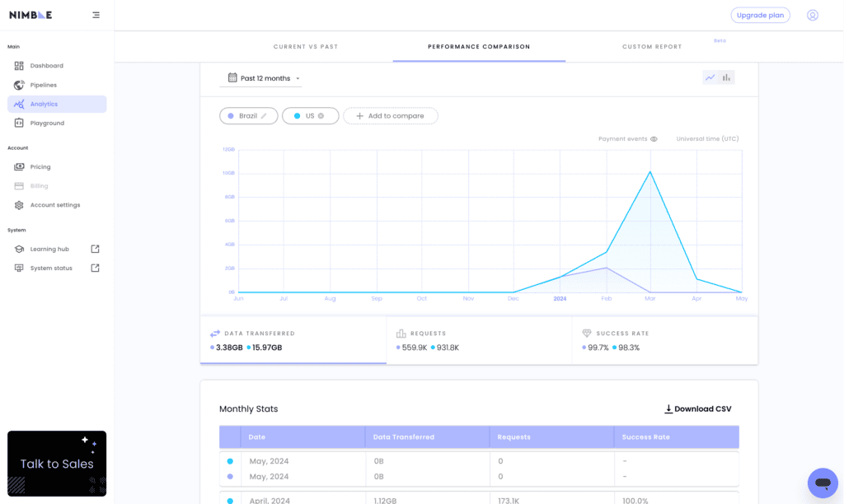Click Download CSV
This screenshot has height=504, width=844.
click(698, 409)
